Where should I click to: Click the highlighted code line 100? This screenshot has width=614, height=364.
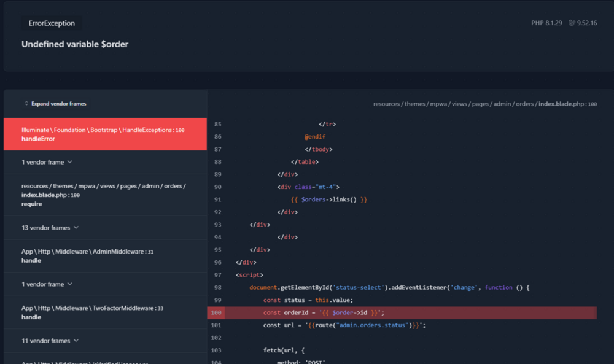402,312
